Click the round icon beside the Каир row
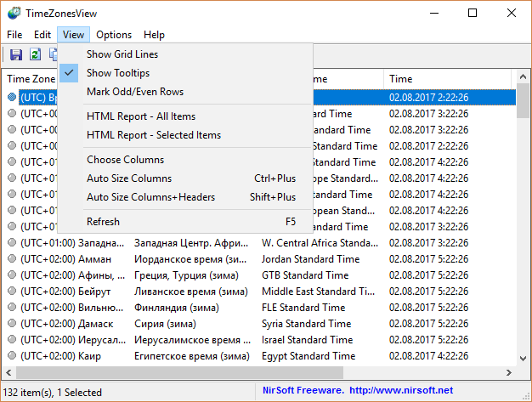The image size is (532, 402). (x=12, y=356)
